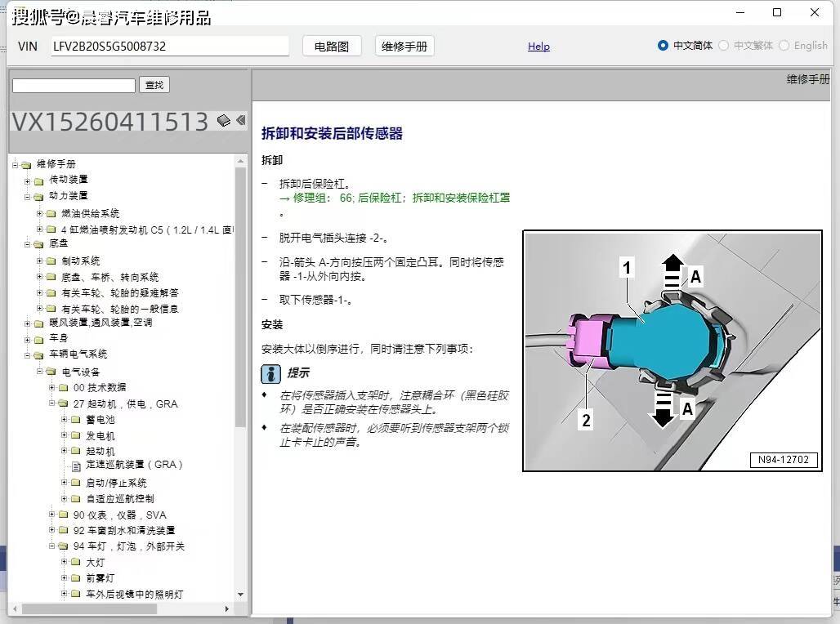
Task: Select the 起动机 folder icon
Action: (75, 450)
